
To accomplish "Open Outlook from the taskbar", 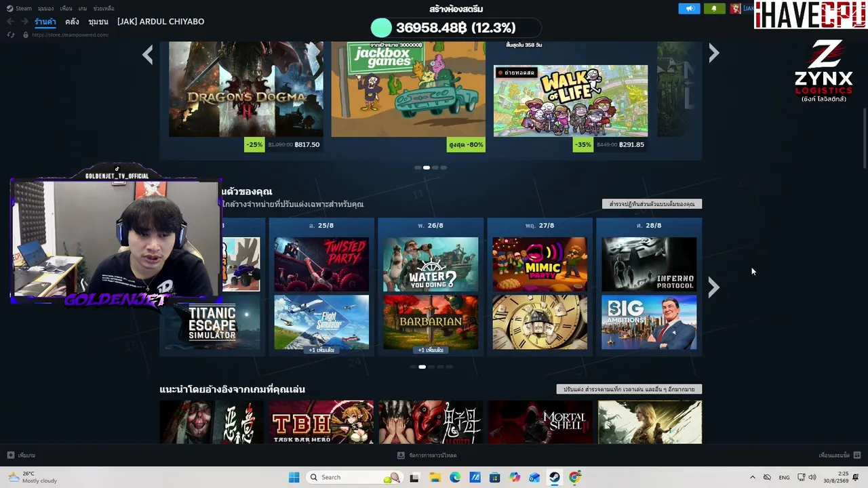I will tap(534, 477).
